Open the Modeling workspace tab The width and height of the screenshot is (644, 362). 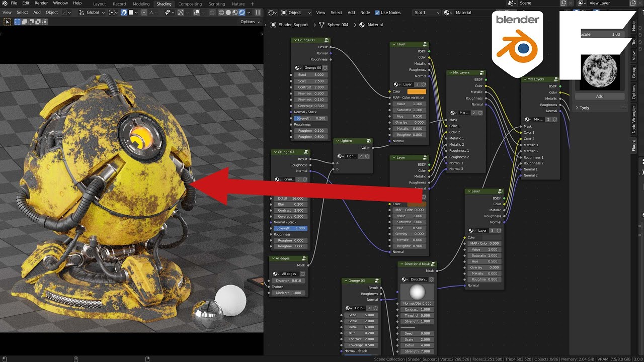pos(141,4)
